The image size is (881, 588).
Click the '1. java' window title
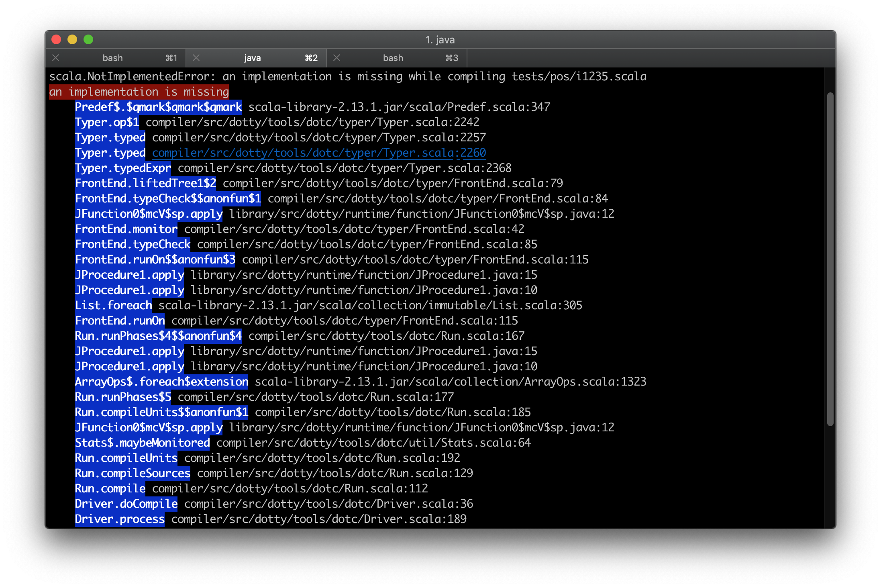pyautogui.click(x=440, y=39)
